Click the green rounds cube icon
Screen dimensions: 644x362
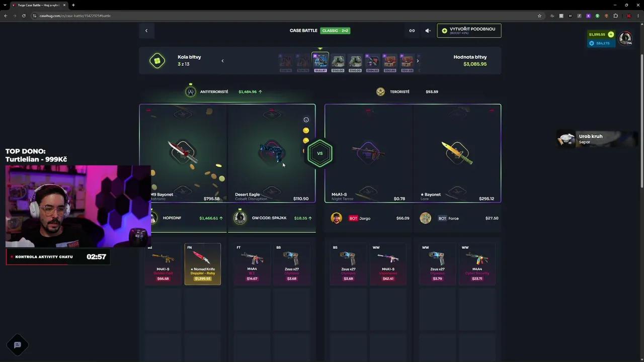(157, 61)
